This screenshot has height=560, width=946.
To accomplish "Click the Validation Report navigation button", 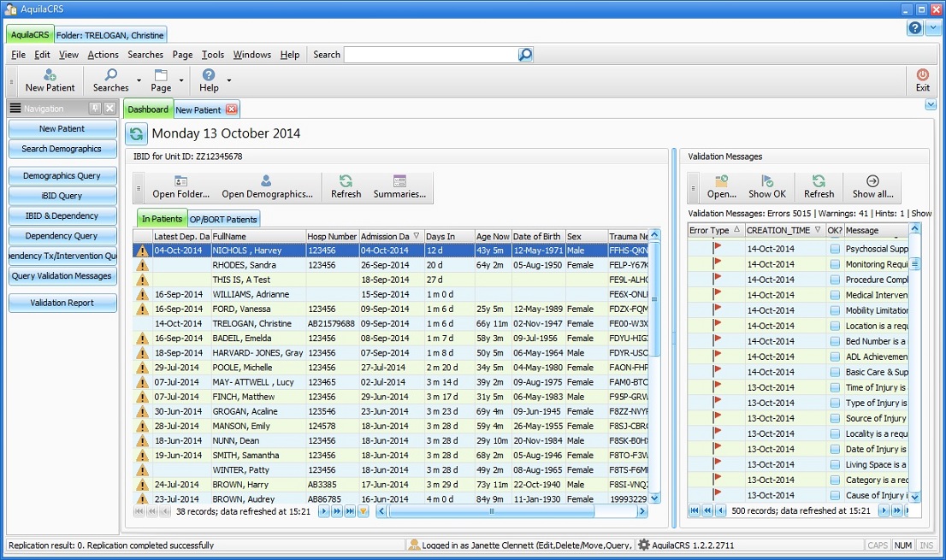I will pyautogui.click(x=62, y=303).
